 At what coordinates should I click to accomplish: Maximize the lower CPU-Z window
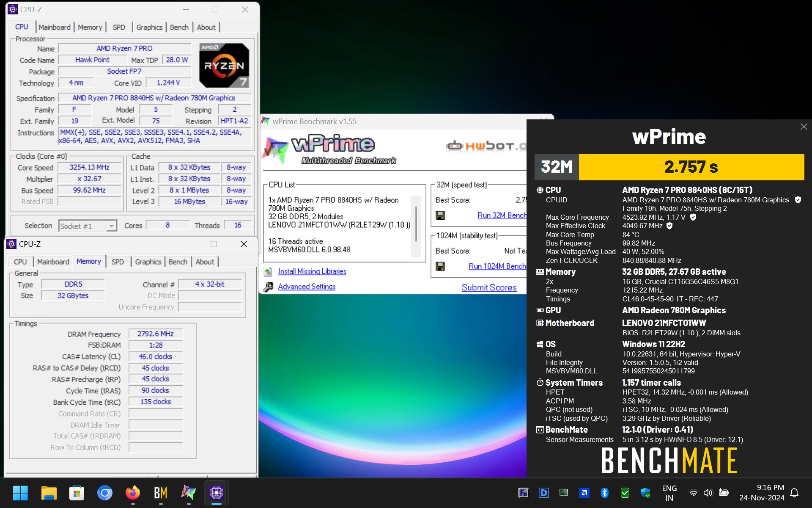214,244
